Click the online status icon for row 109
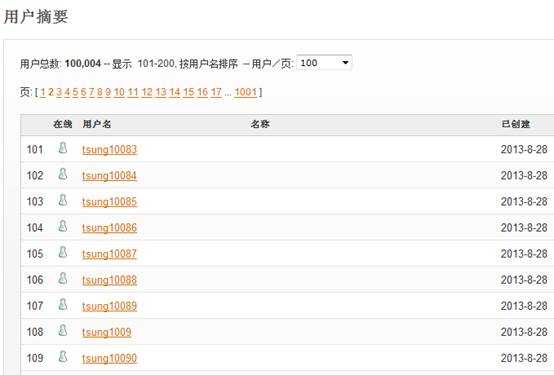This screenshot has width=554, height=375. tap(63, 356)
